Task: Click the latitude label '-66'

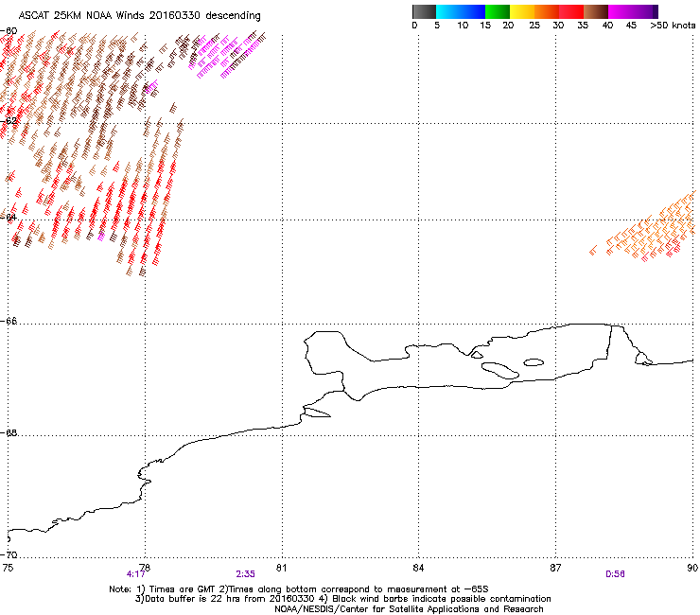Action: 9,321
